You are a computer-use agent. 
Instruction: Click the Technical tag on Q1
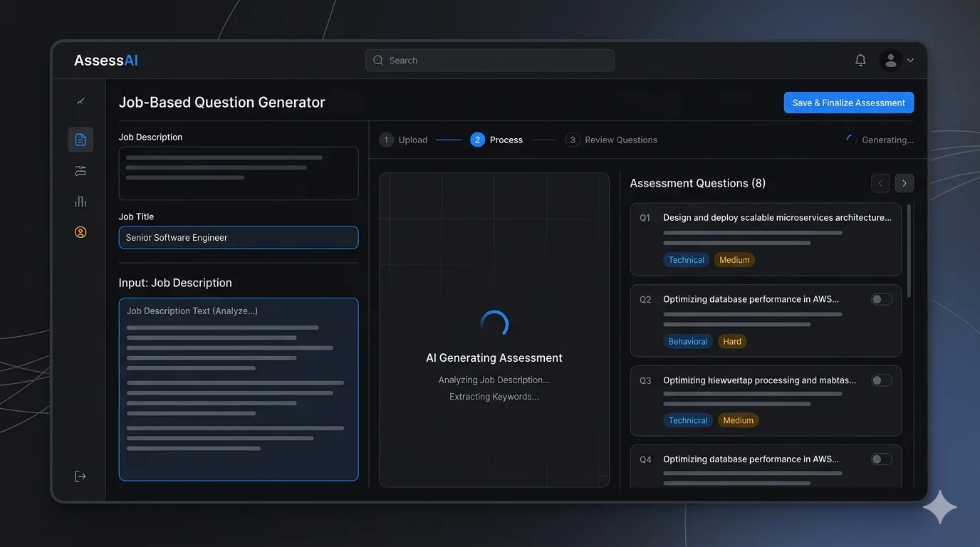[x=687, y=260]
